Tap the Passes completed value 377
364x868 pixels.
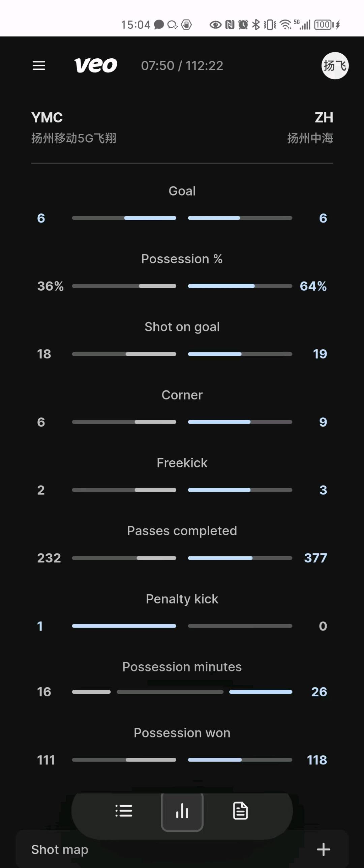coord(315,558)
